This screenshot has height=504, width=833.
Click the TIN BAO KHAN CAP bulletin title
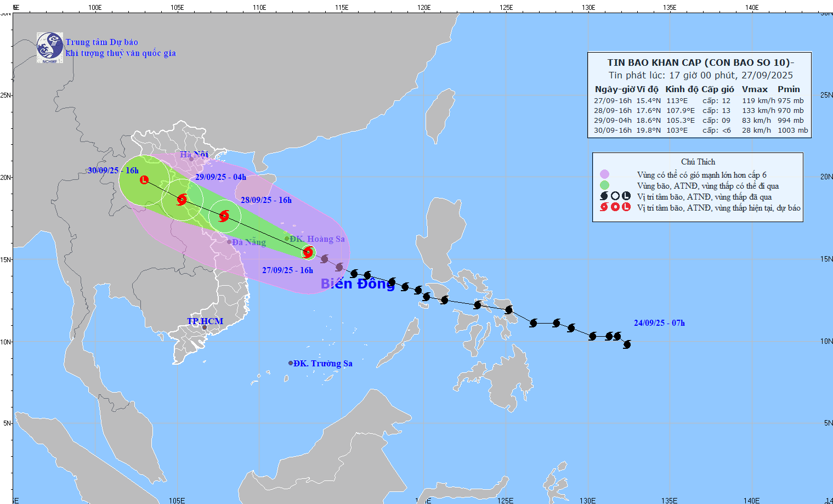(x=700, y=63)
